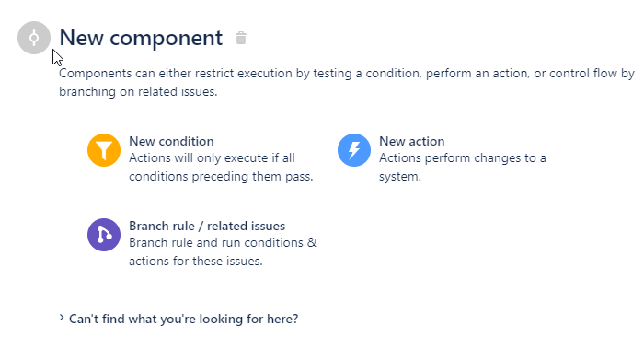This screenshot has height=361, width=644.
Task: Click the grey New component node icon
Action: click(34, 38)
